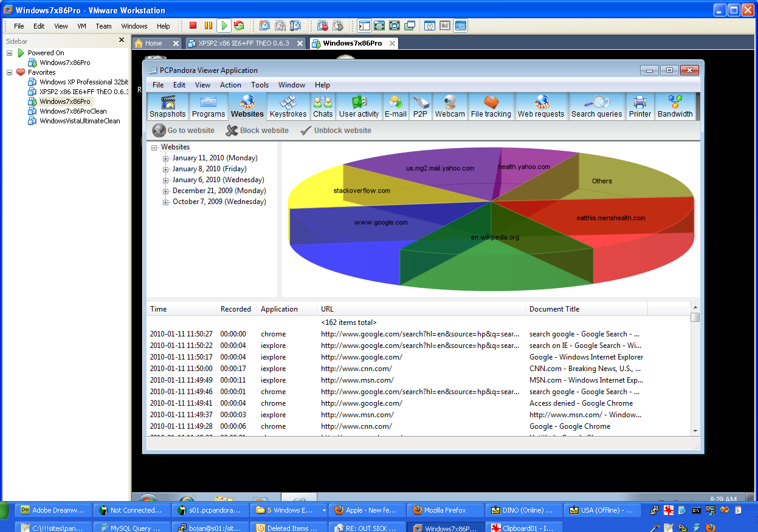Screen dimensions: 758x532
Task: Collapse the Websites root tree node
Action: 155,148
